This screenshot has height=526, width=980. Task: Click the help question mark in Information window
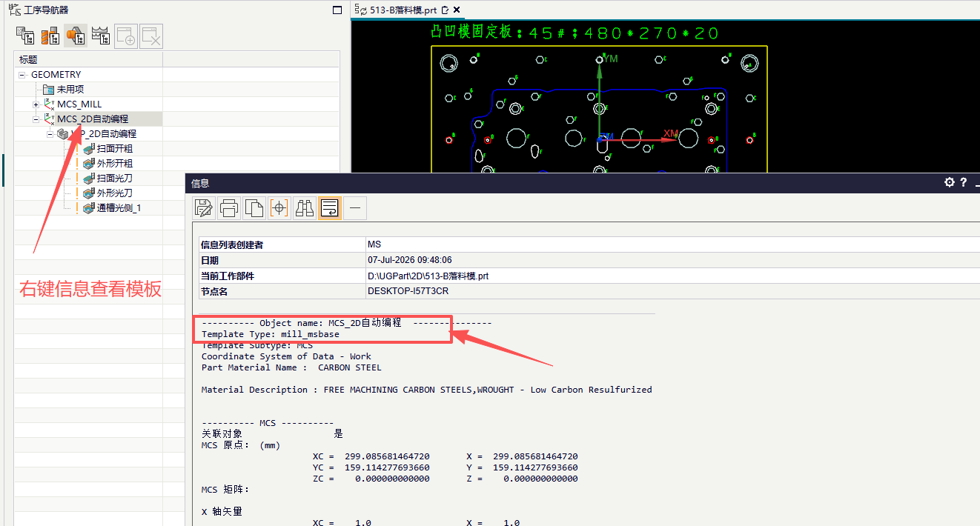click(963, 182)
